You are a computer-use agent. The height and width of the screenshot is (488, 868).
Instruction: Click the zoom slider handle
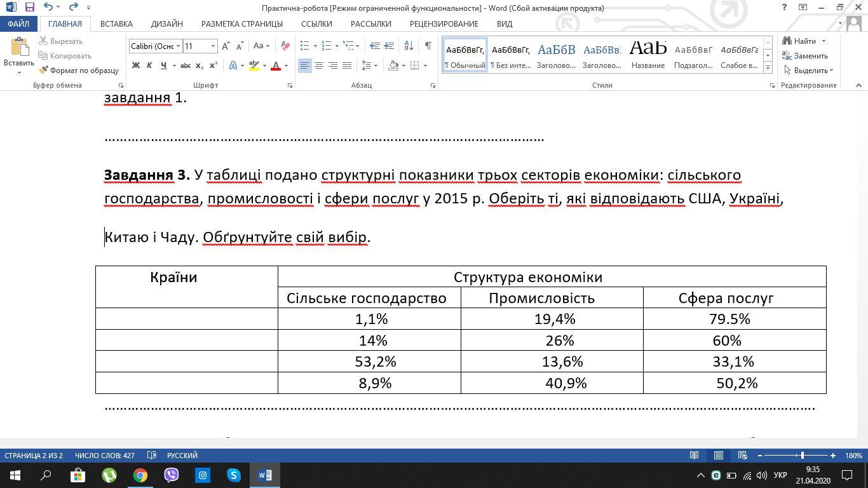803,456
